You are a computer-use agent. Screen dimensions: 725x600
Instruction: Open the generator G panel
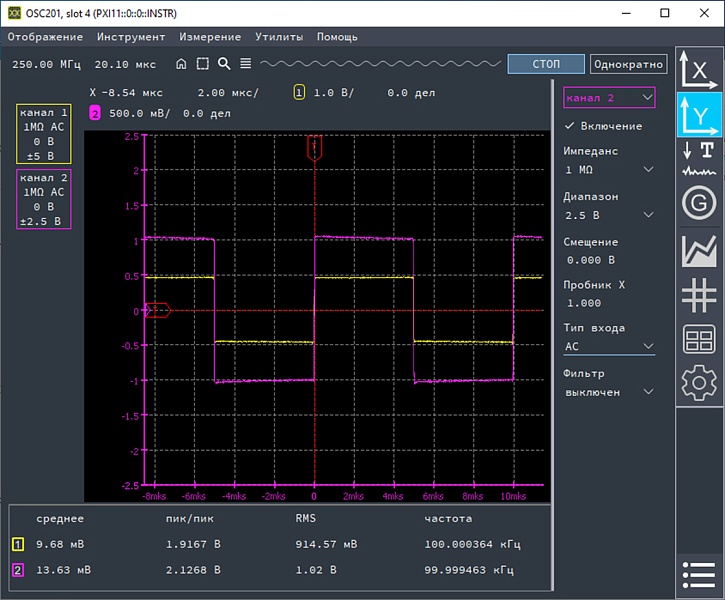699,203
